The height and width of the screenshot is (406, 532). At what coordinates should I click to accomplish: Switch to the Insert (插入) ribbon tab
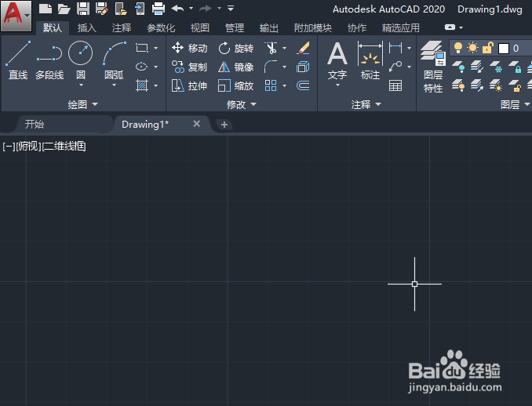click(87, 27)
